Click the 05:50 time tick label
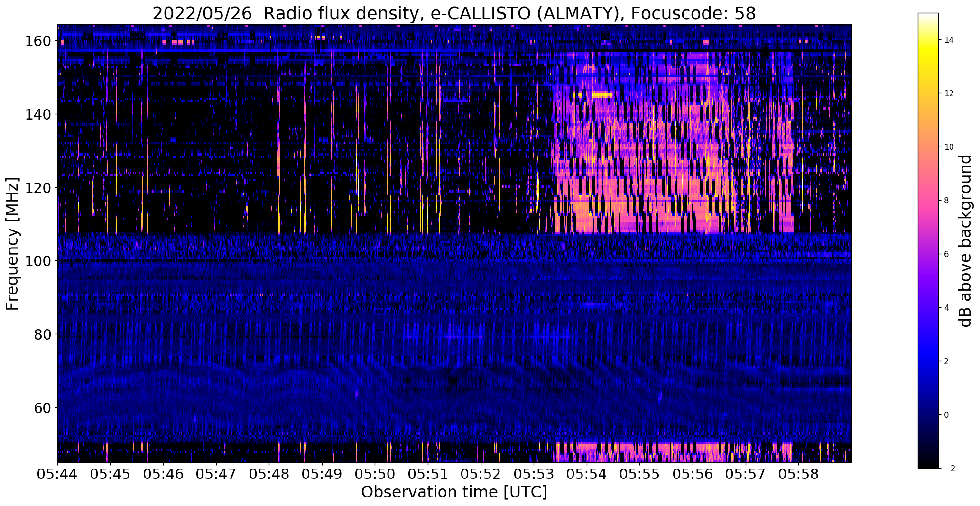The height and width of the screenshot is (506, 980). [x=375, y=474]
